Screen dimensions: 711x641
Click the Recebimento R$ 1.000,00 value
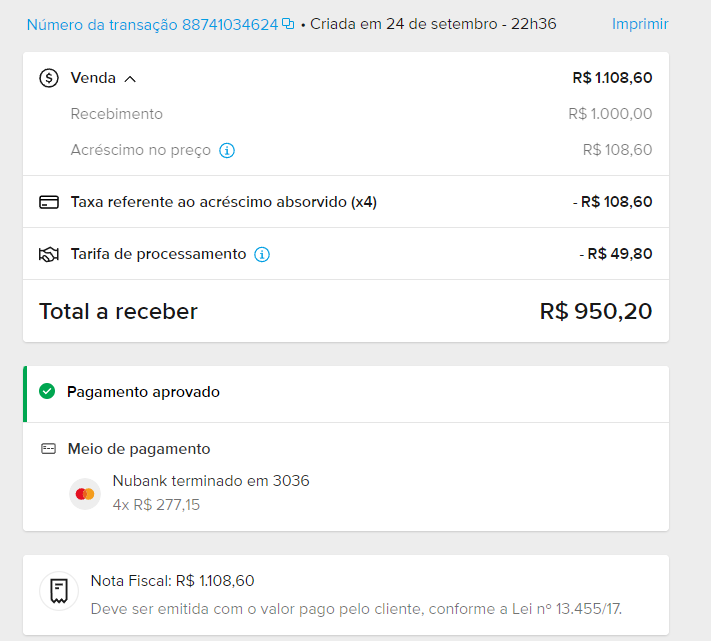coord(610,114)
